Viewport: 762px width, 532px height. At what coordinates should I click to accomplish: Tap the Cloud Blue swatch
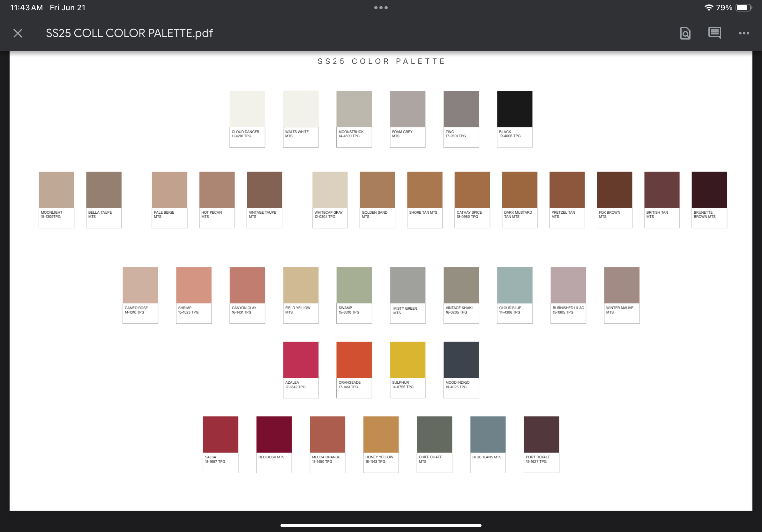(514, 285)
